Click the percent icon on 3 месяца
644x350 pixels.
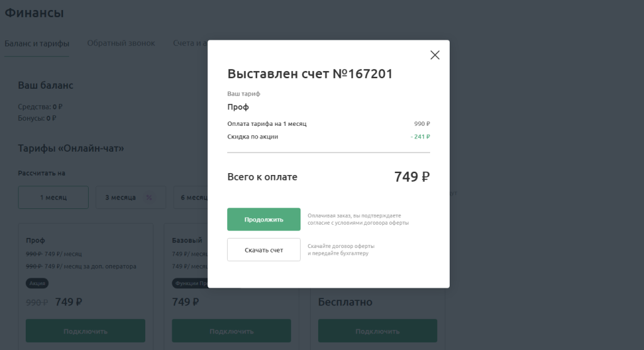click(149, 198)
